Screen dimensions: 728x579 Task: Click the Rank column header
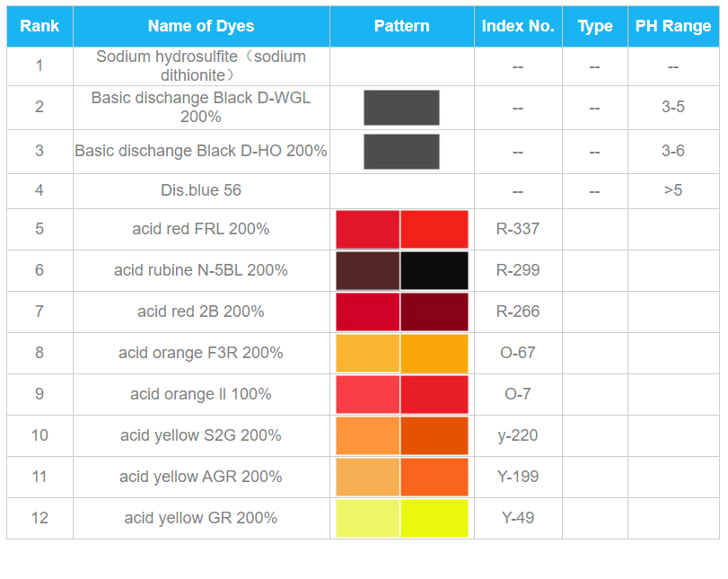[x=39, y=26]
